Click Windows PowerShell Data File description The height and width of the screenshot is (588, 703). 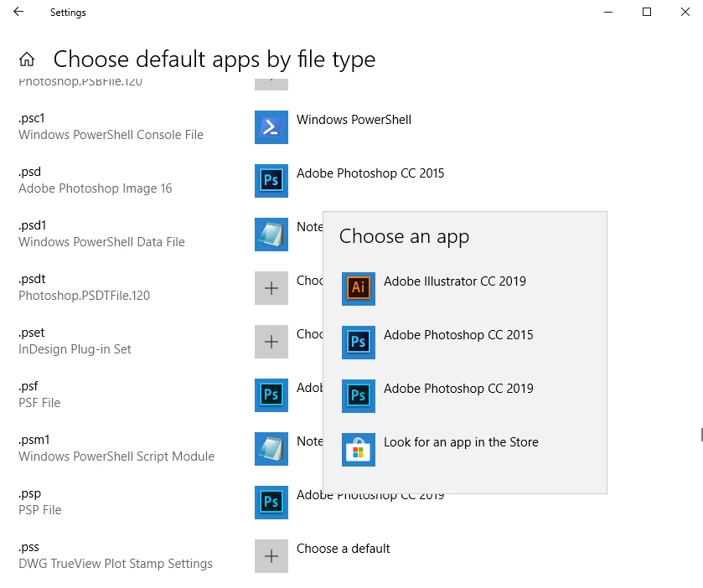click(x=101, y=242)
